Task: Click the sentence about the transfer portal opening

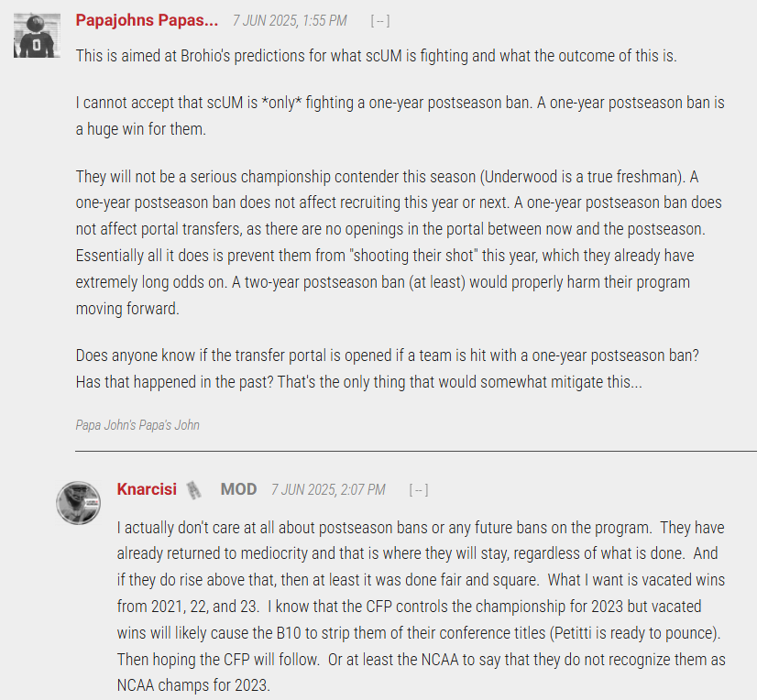Action: click(x=387, y=355)
